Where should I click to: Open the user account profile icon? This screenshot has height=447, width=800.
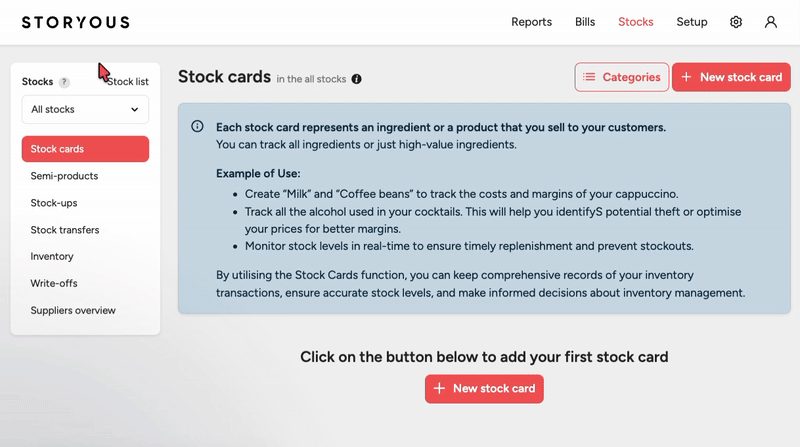tap(770, 22)
